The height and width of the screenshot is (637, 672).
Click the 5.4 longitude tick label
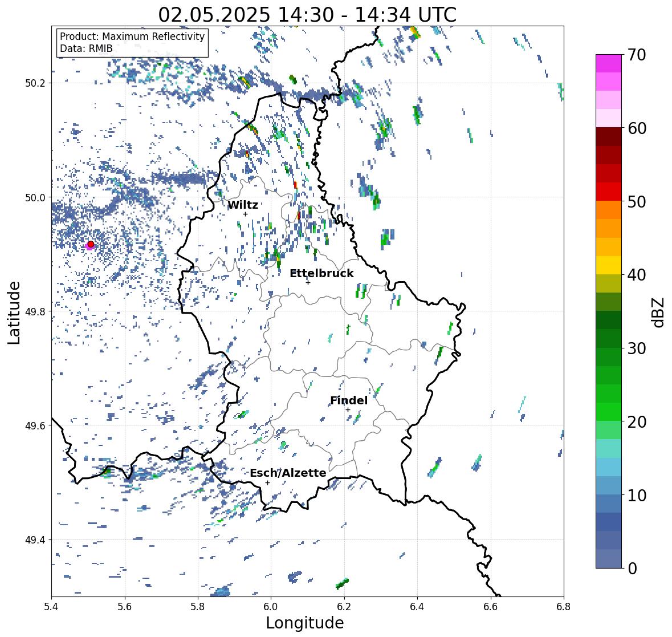coord(51,607)
